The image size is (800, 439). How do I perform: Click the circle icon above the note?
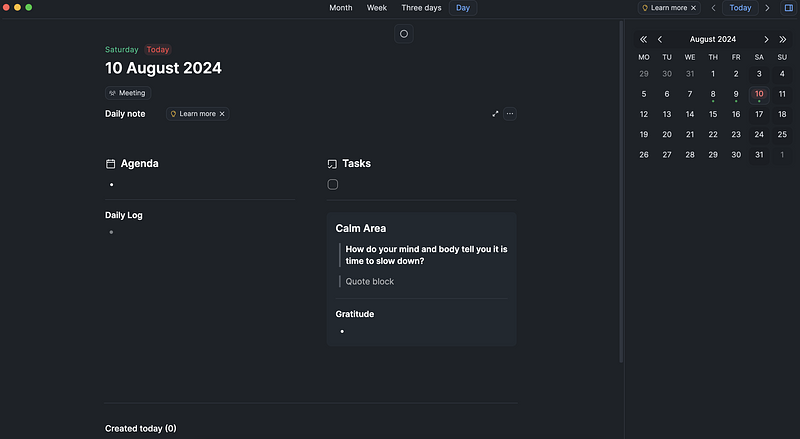click(404, 34)
